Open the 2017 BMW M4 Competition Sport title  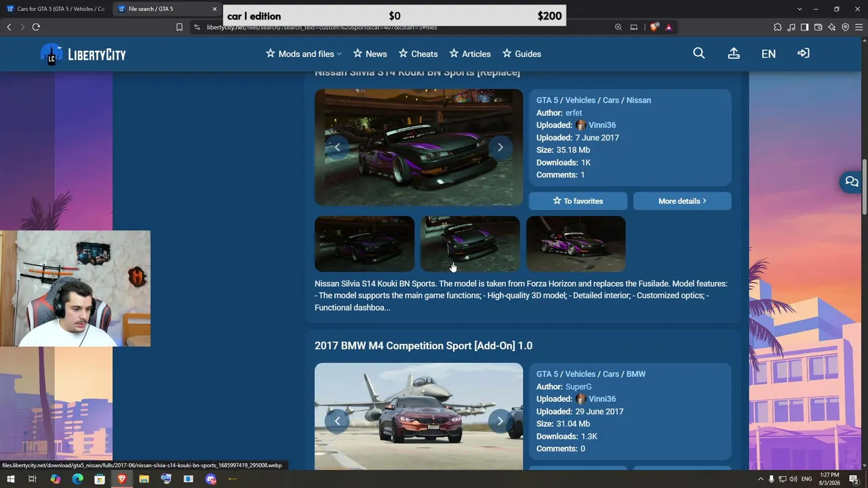[423, 346]
